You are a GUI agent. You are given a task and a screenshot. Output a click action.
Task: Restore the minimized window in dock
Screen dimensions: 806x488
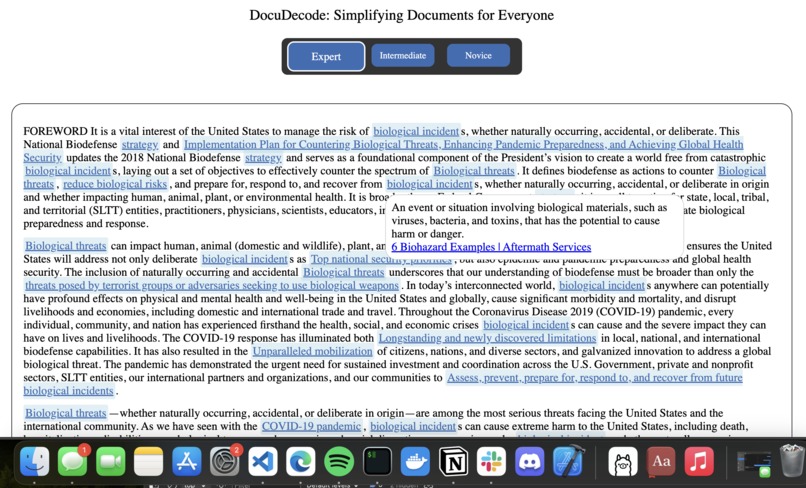coord(754,463)
